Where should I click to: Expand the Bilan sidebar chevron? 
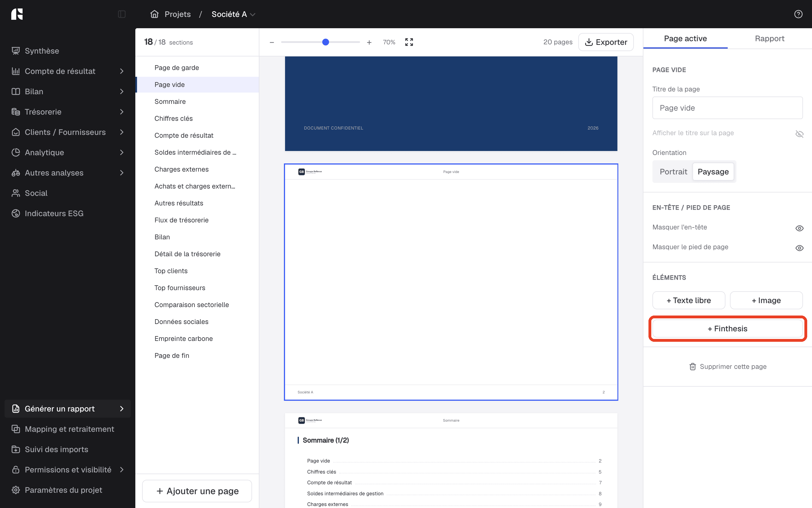tap(122, 91)
